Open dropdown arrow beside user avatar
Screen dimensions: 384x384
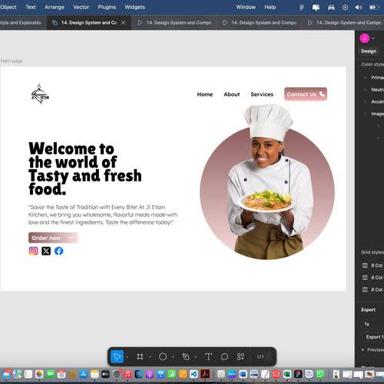click(373, 38)
